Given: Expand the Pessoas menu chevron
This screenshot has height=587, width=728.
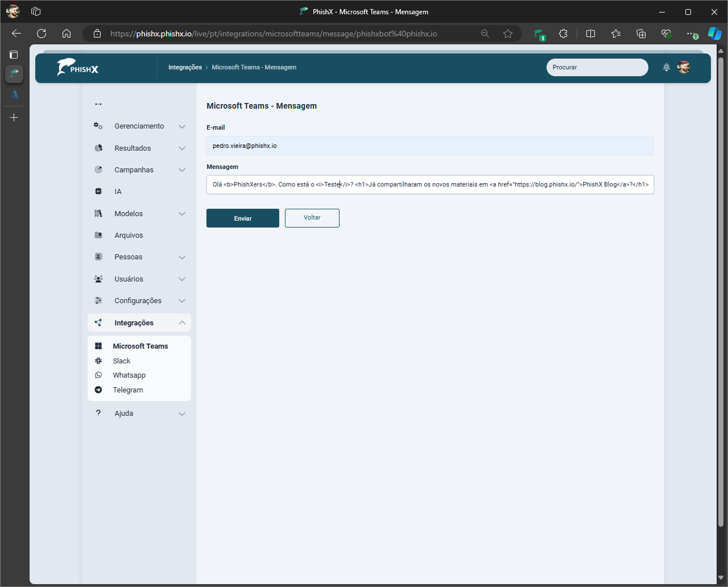Looking at the screenshot, I should point(182,258).
